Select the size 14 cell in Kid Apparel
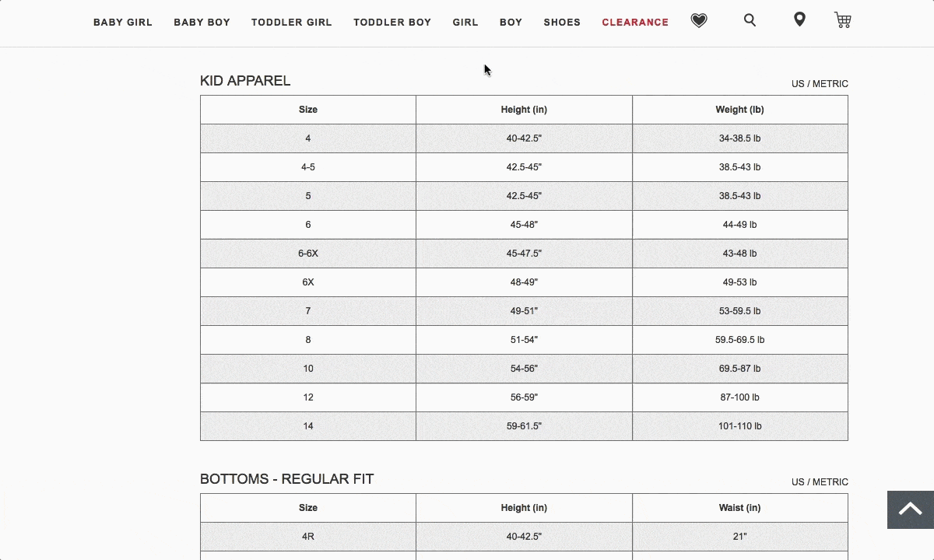The height and width of the screenshot is (560, 934). (x=308, y=426)
